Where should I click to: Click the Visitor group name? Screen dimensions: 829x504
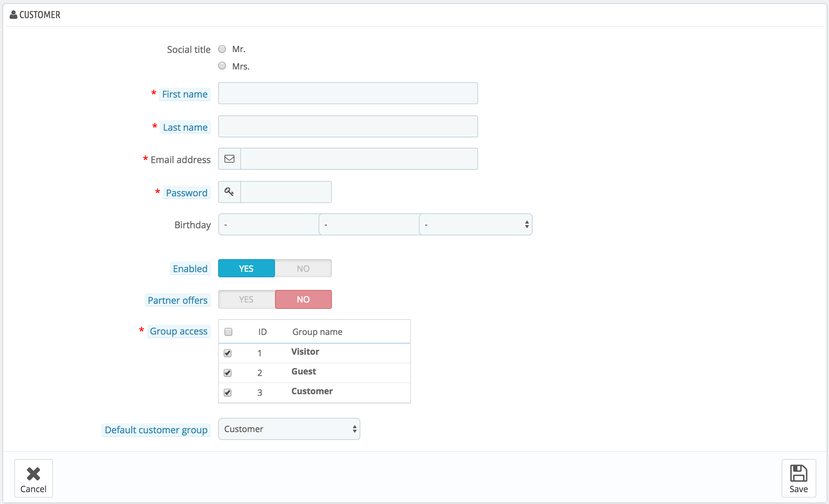305,352
